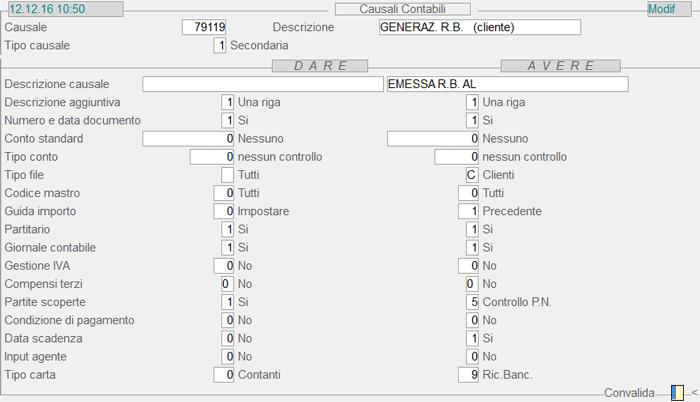Select DARE Descrizione aggiuntiva field
This screenshot has width=700, height=402.
click(227, 102)
